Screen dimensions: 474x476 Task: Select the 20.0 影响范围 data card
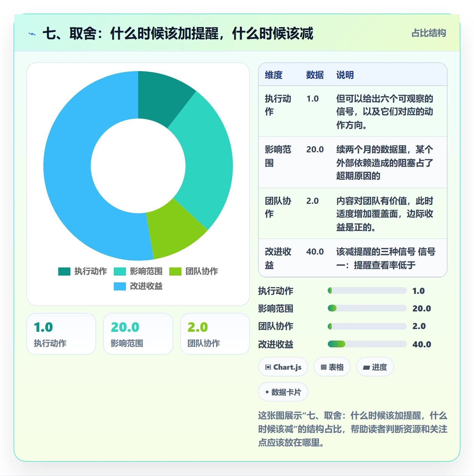click(138, 334)
